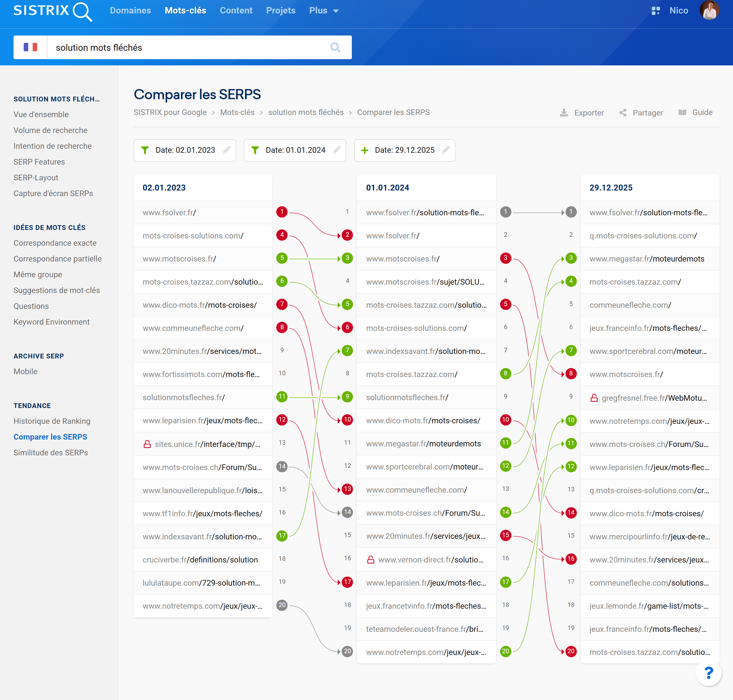Open the Plus navigation dropdown
The height and width of the screenshot is (700, 733).
323,10
